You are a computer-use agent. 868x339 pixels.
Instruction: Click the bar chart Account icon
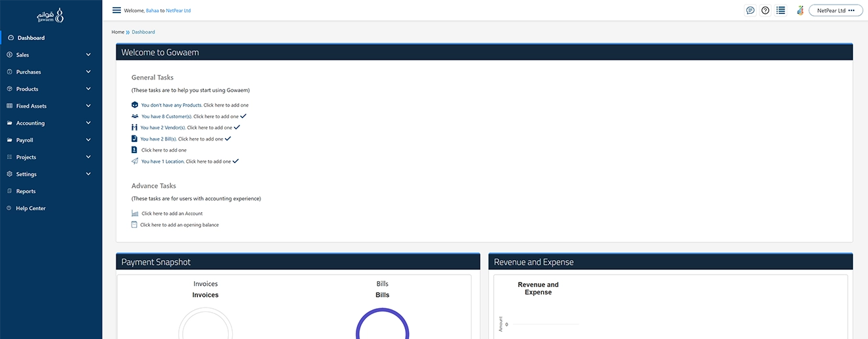point(135,214)
